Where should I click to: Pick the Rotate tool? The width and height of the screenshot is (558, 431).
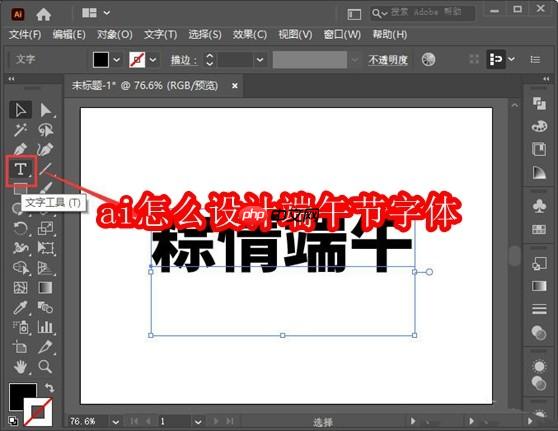[x=20, y=228]
